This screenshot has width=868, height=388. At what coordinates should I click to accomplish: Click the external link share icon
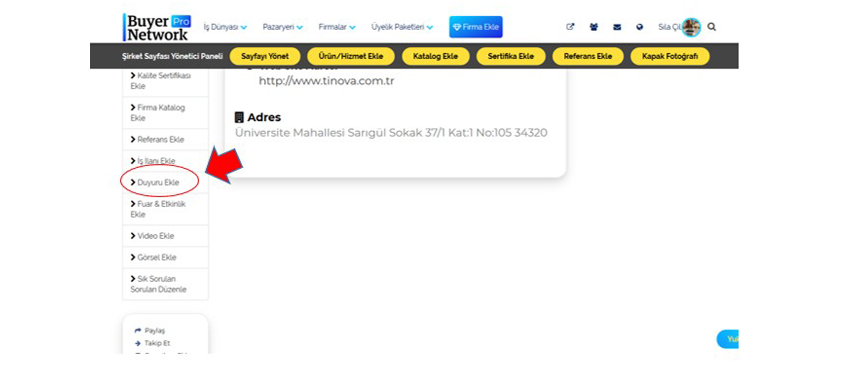point(570,27)
